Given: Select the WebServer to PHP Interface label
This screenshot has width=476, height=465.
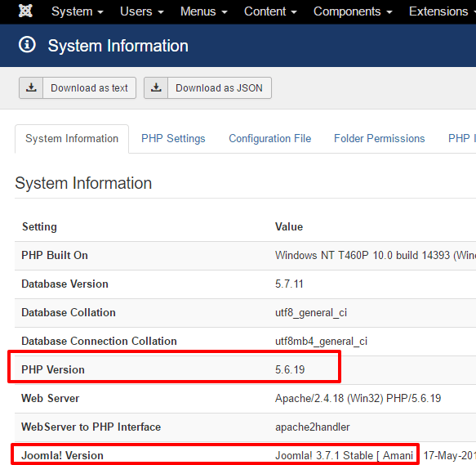Looking at the screenshot, I should point(91,427).
